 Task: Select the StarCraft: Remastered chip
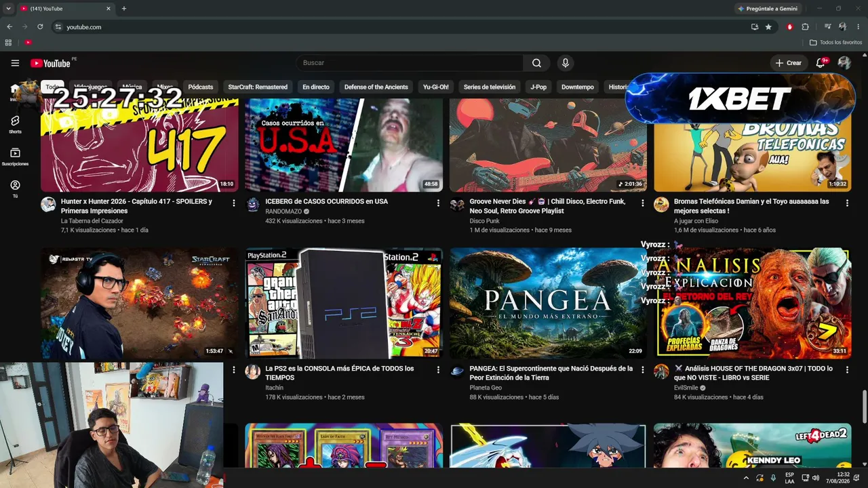pos(258,87)
